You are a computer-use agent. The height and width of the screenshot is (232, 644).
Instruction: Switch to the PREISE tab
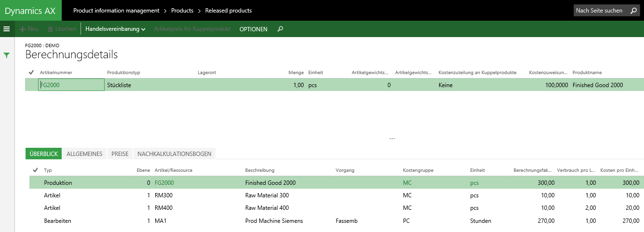pos(120,154)
